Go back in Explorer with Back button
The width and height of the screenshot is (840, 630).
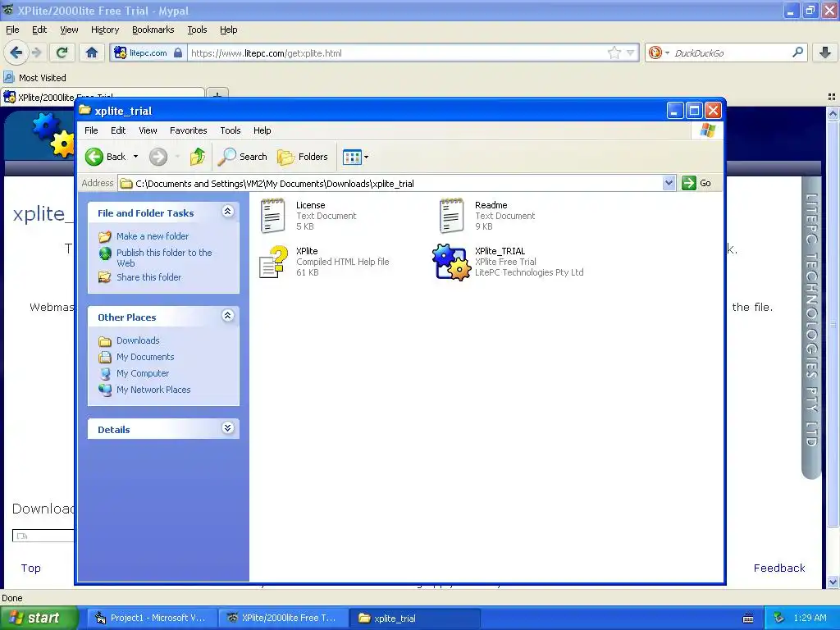click(106, 157)
